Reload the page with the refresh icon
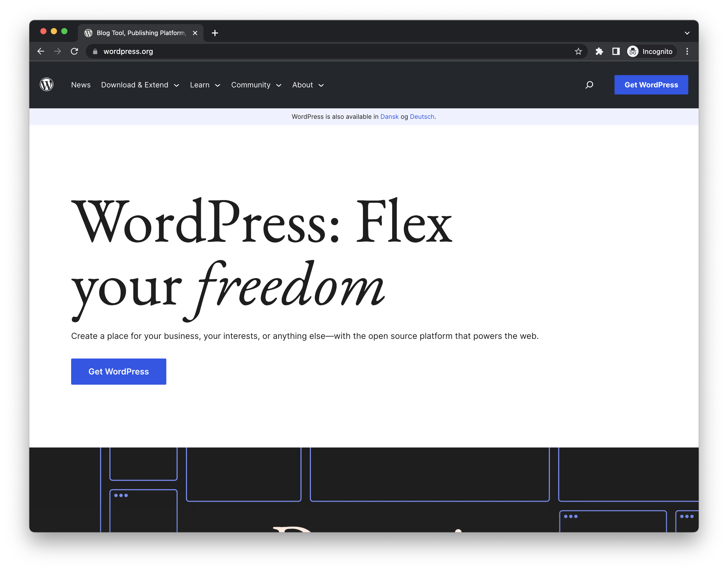 tap(74, 51)
